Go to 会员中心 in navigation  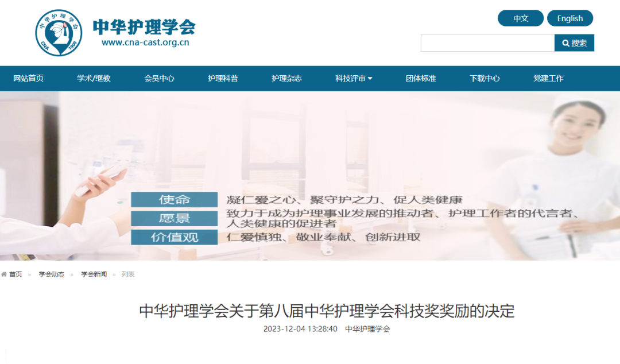point(159,78)
